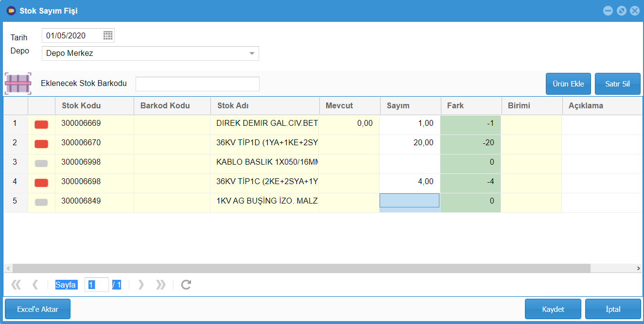Click the Mevcut column header
Viewport: 644px width, 324px height.
click(x=349, y=105)
